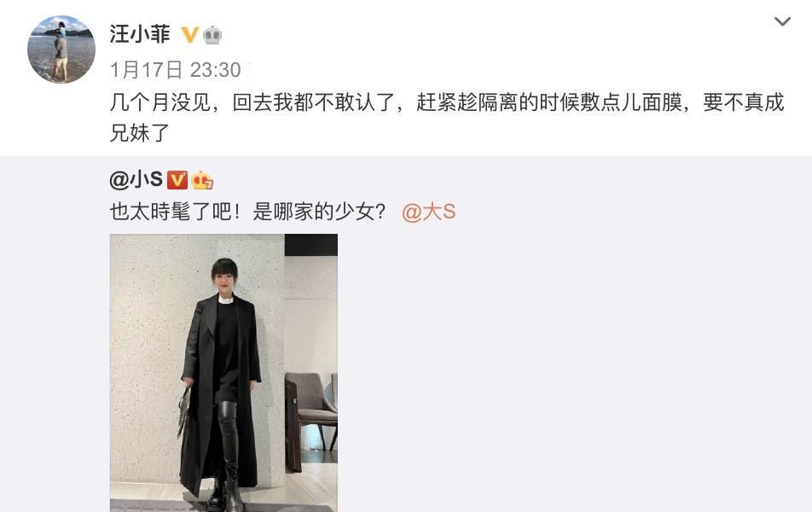Click the gray crown membership icon

click(212, 35)
